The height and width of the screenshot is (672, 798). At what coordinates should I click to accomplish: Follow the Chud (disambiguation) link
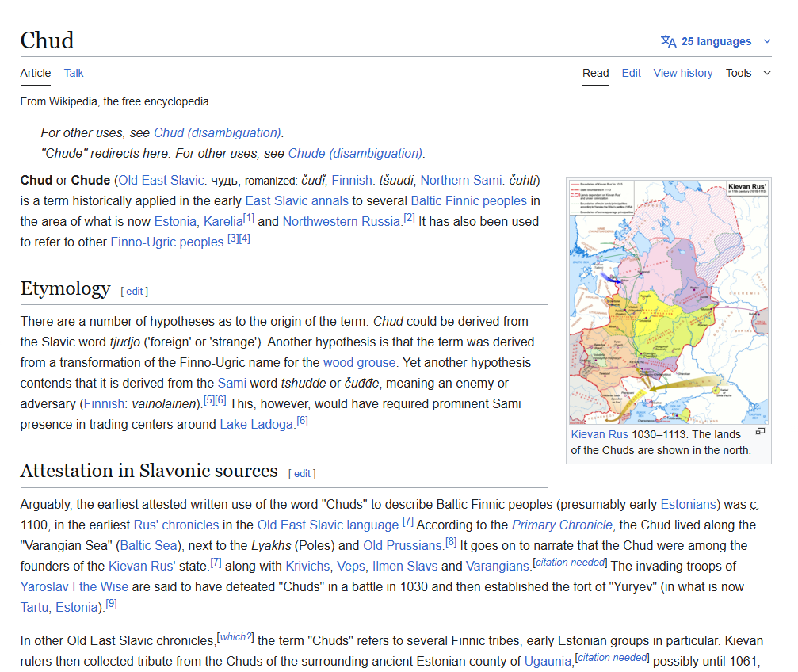click(217, 133)
